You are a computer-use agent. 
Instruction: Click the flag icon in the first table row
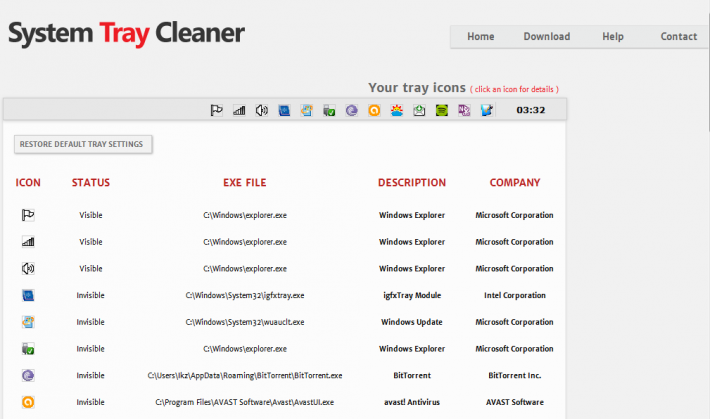[x=28, y=215]
